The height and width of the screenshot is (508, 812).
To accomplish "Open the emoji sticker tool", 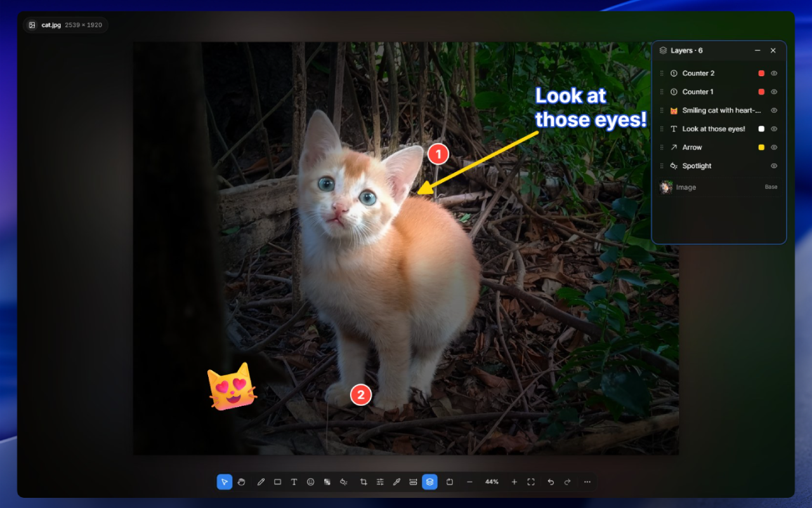I will 310,482.
